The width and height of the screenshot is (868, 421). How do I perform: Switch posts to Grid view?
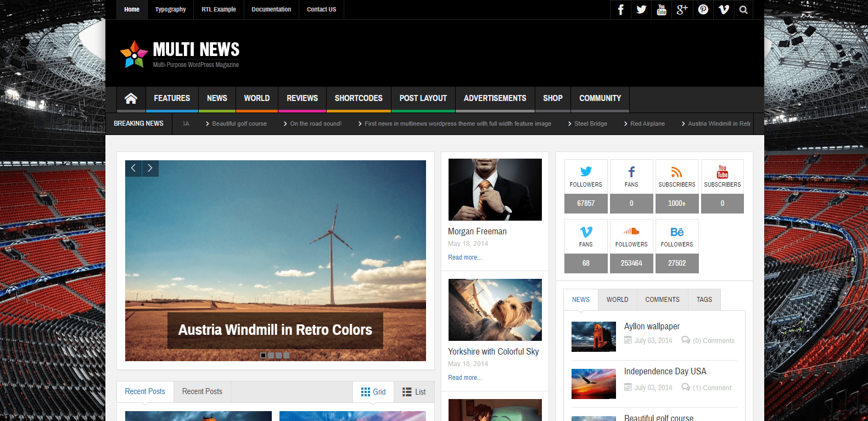pyautogui.click(x=373, y=392)
